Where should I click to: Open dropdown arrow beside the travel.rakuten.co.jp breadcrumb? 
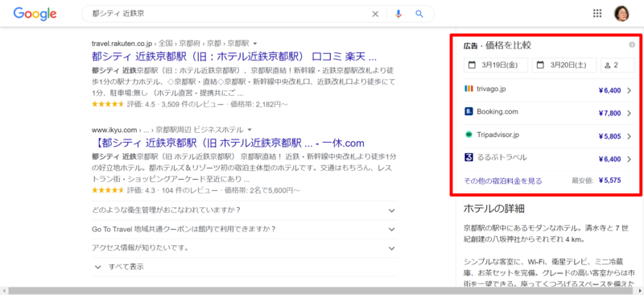pos(255,44)
